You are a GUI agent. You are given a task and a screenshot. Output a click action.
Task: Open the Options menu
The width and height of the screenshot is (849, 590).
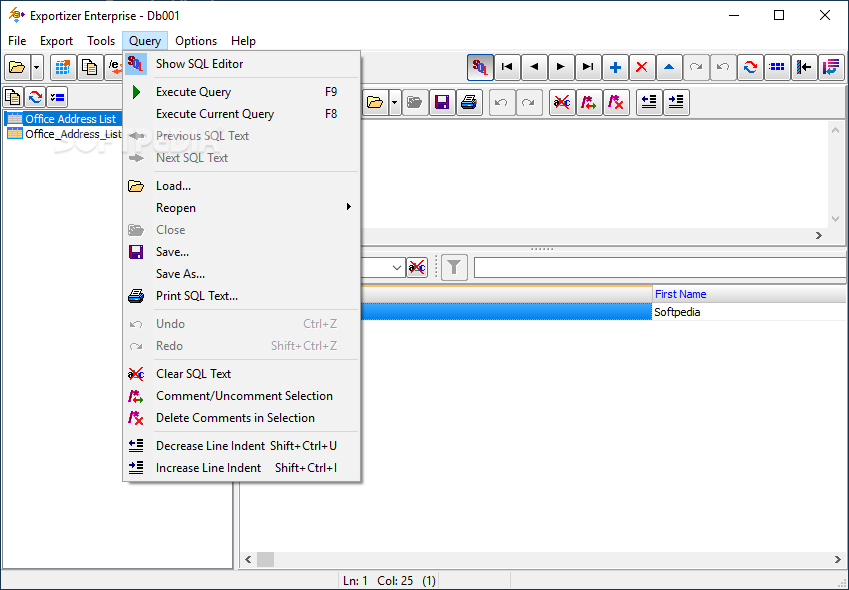click(x=196, y=41)
